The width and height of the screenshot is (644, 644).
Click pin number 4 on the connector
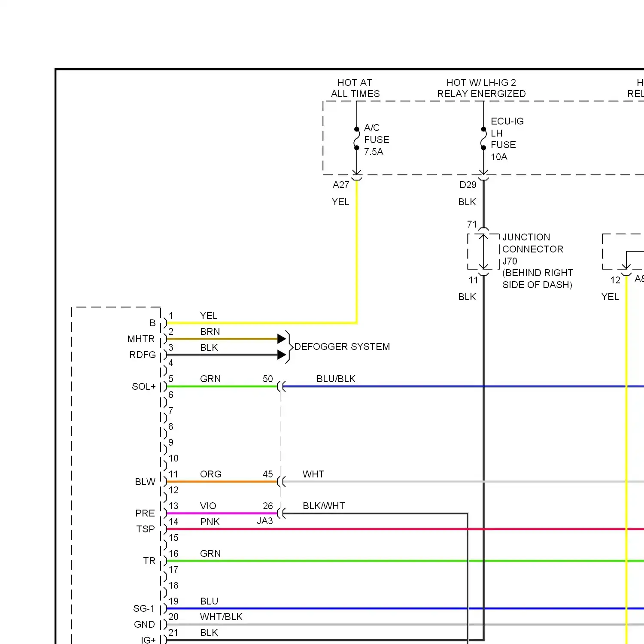pos(171,363)
